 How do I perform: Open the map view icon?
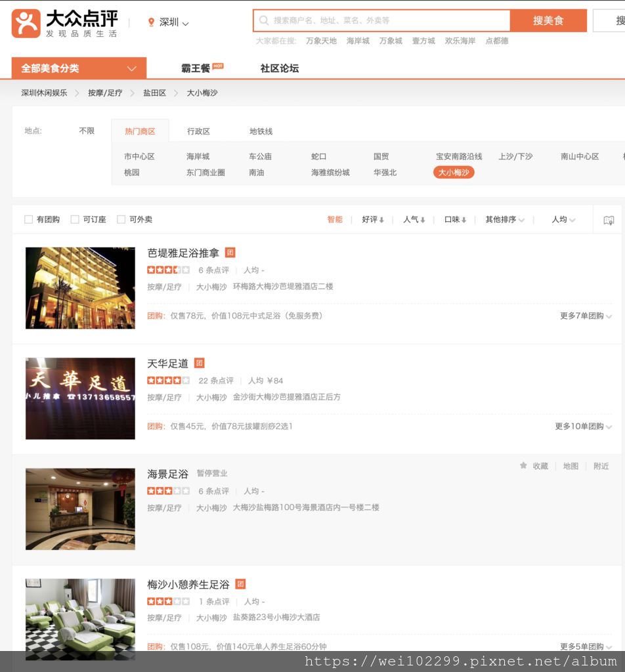609,220
